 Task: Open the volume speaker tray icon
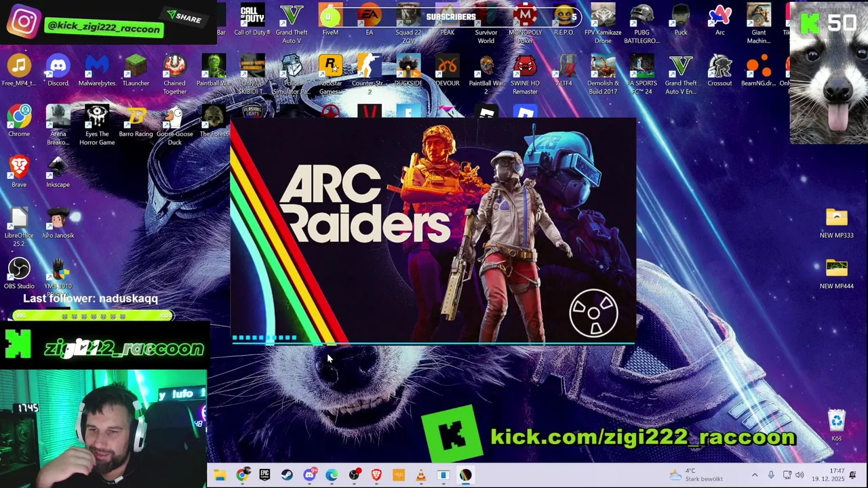tap(800, 475)
